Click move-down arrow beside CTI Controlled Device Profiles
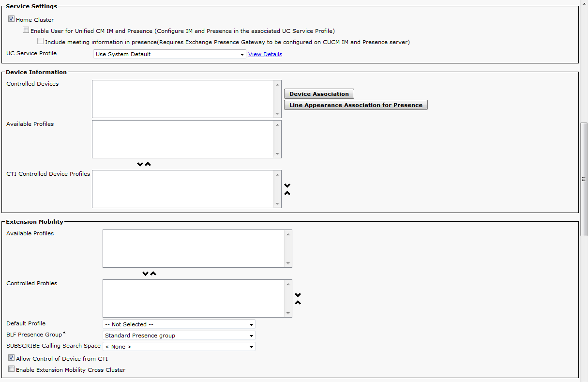The image size is (588, 382). coord(287,185)
